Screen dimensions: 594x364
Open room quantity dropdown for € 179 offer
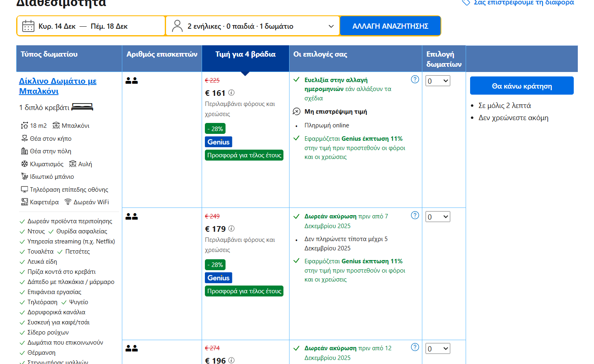[438, 217]
